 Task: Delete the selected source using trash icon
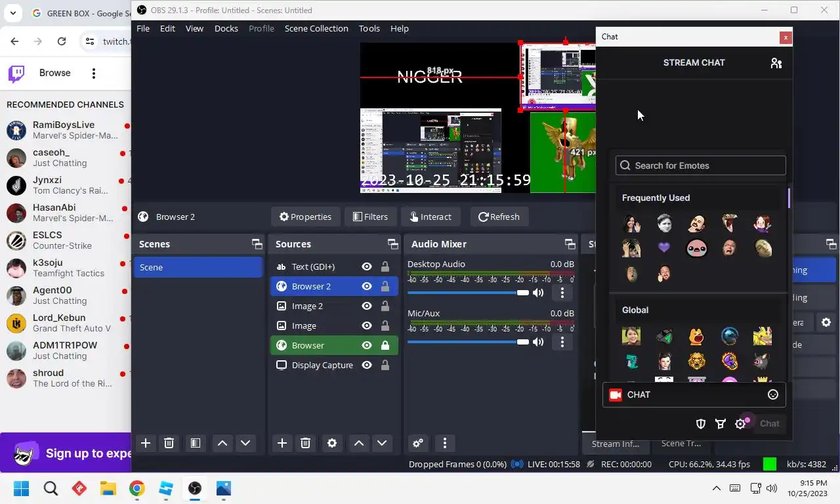(305, 443)
